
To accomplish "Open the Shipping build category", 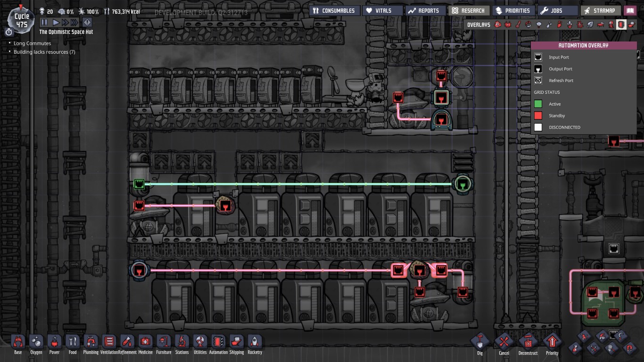I will coord(236,344).
